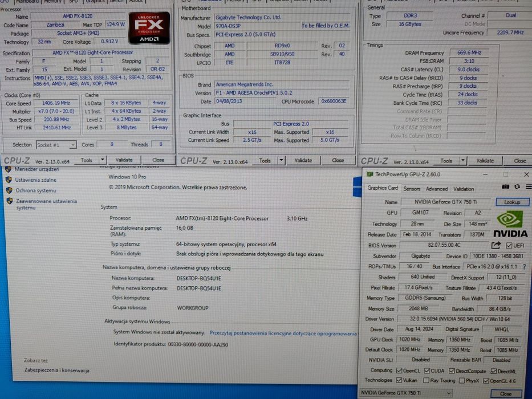Click the motherboard model 970A-DS3P

click(x=257, y=26)
